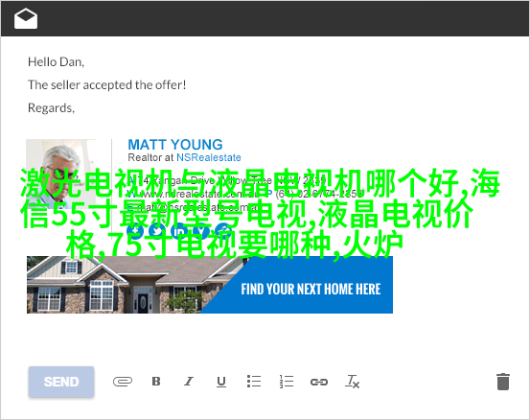Toggle italic formatting

pos(189,381)
